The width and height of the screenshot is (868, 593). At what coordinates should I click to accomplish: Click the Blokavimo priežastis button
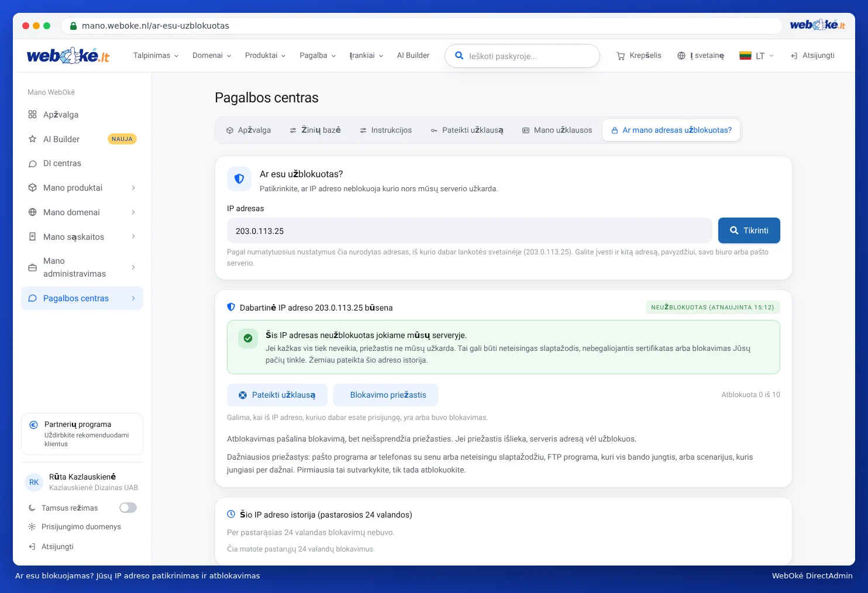(385, 395)
